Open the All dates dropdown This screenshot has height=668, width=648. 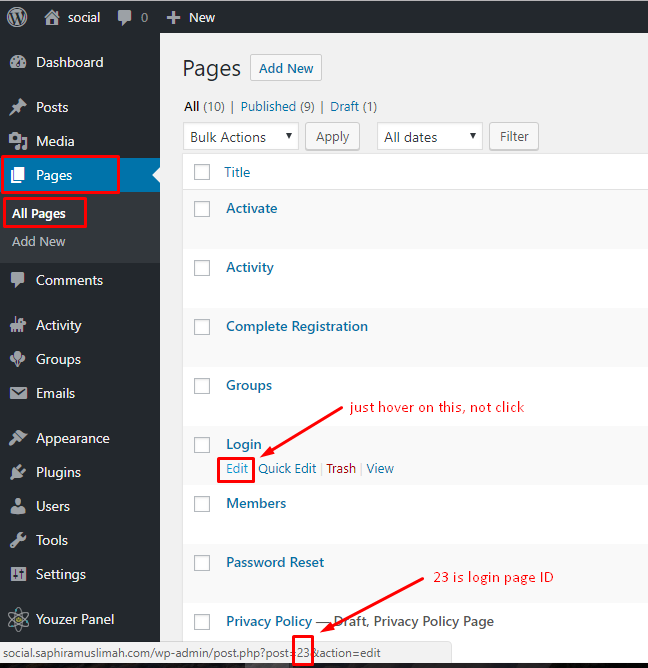coord(429,136)
